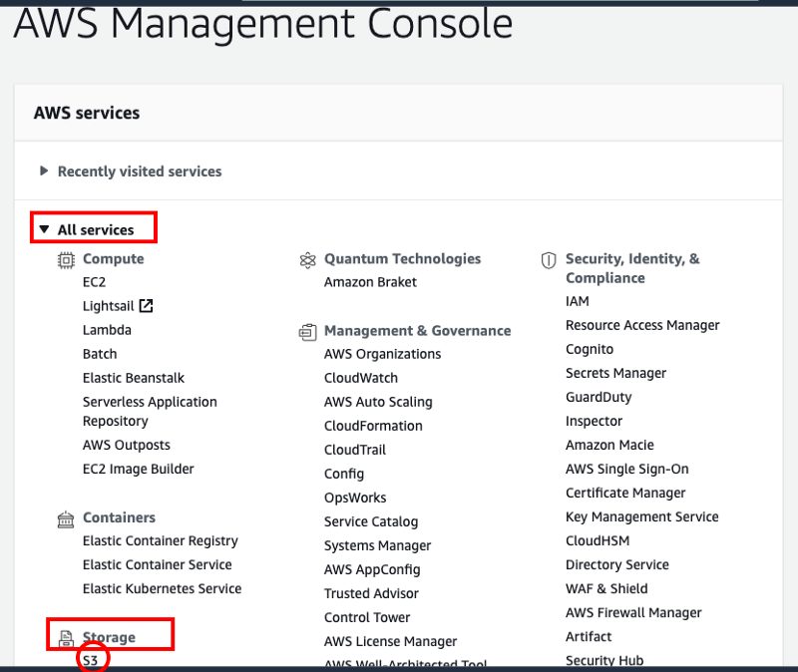Viewport: 798px width, 672px height.
Task: Click the Quantum Technologies atom icon
Action: tap(308, 260)
